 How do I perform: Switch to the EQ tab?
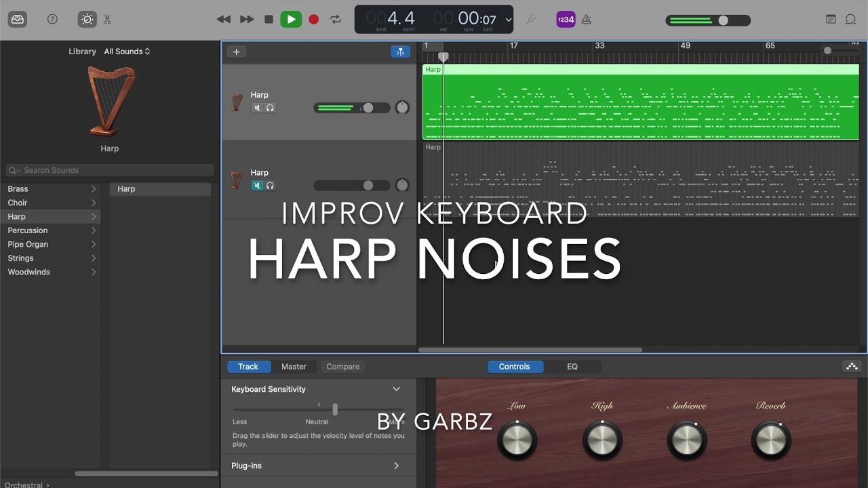(572, 367)
